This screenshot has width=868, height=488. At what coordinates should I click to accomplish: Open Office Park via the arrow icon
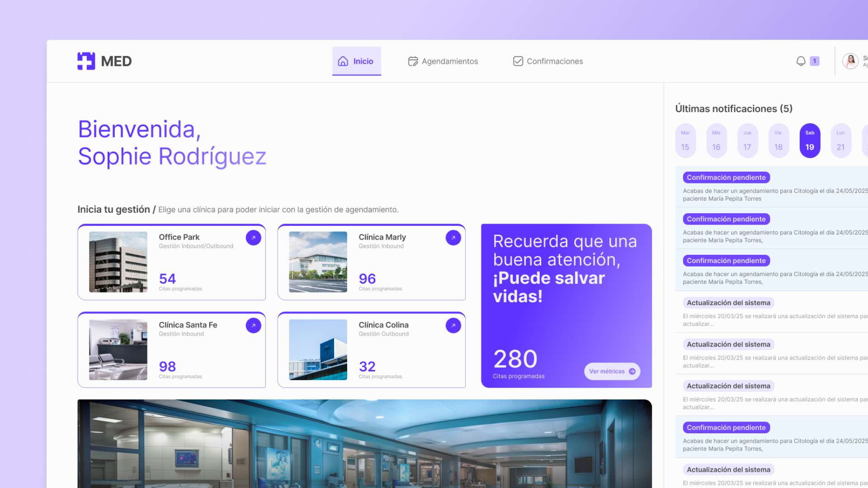coord(254,238)
